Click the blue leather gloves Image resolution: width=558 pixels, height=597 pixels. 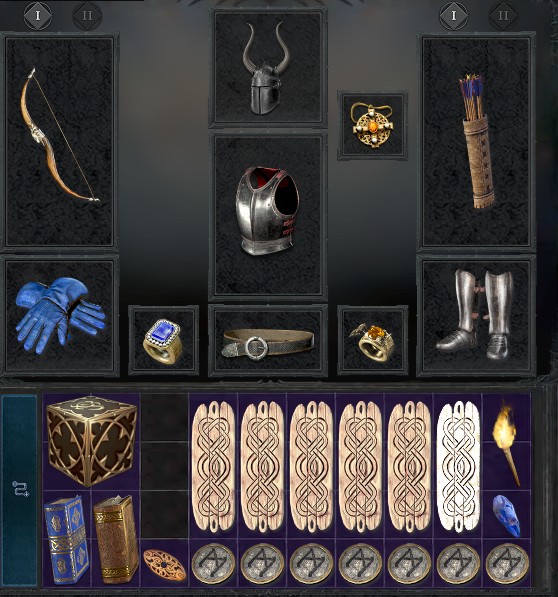pyautogui.click(x=60, y=314)
